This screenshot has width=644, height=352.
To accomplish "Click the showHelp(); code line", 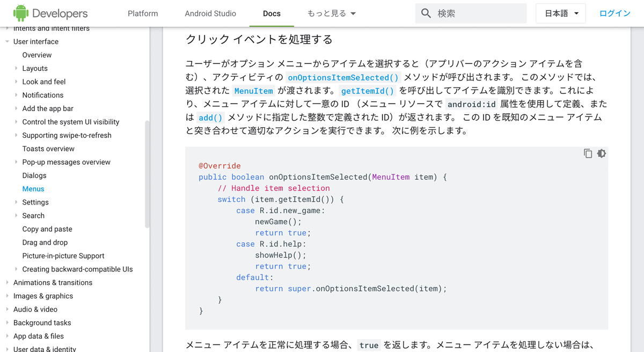I will pos(281,255).
